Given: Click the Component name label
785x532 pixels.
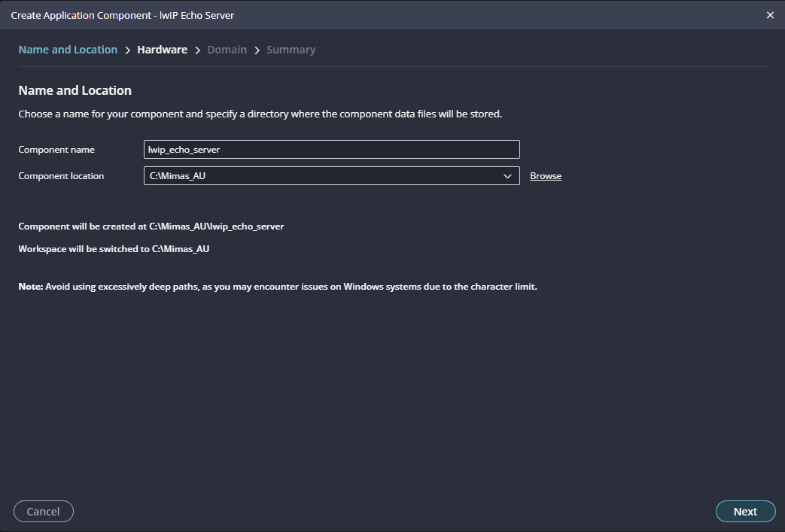Looking at the screenshot, I should click(x=56, y=150).
